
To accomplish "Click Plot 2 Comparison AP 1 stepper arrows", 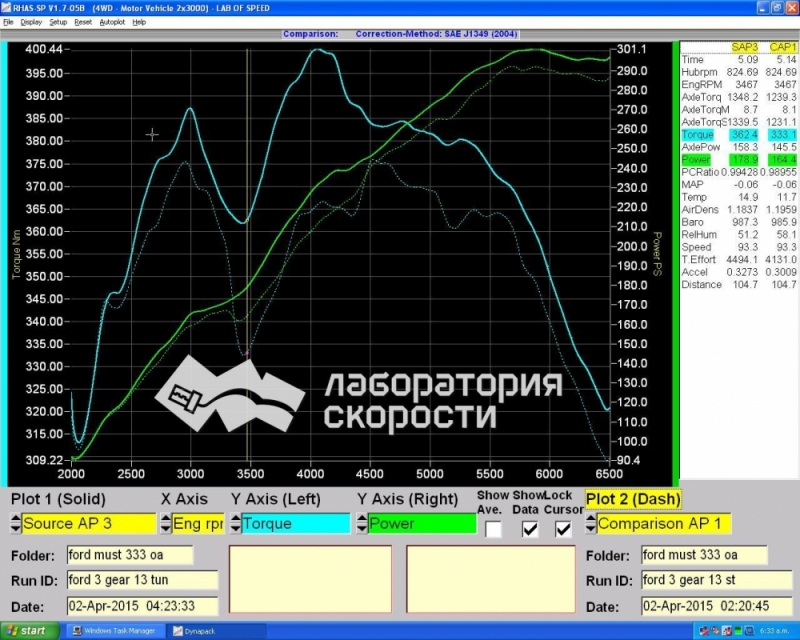I will click(x=591, y=523).
